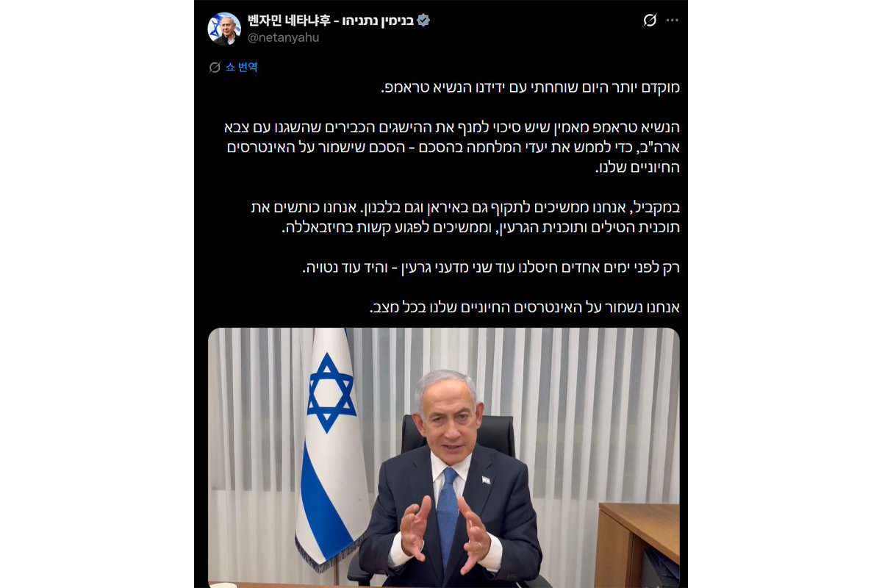This screenshot has width=882, height=588.
Task: Click the paragraph beginning הנשיא טראמפ מאמין
Action: pyautogui.click(x=452, y=147)
